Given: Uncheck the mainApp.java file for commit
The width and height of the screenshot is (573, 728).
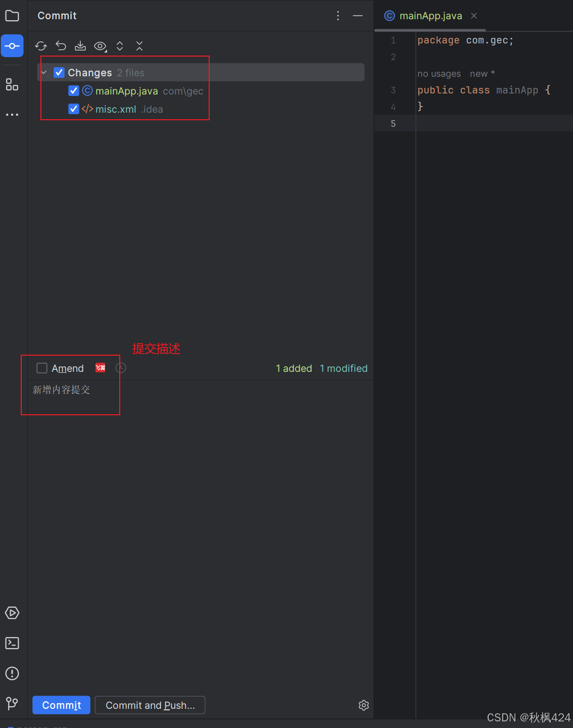Looking at the screenshot, I should tap(74, 91).
